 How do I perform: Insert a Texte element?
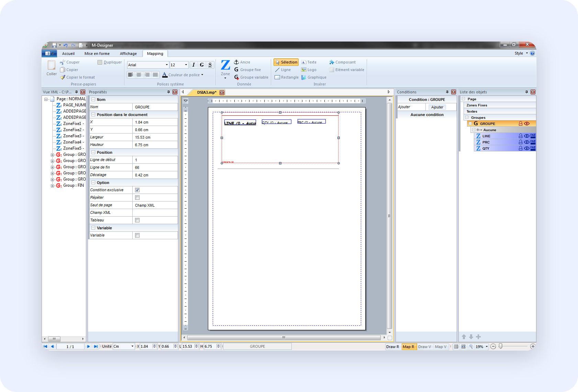(x=309, y=62)
